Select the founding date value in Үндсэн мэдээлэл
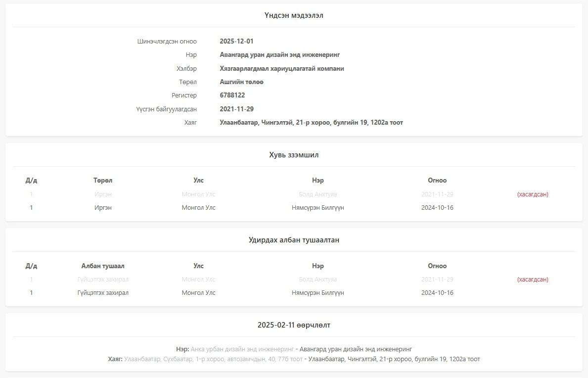 tap(236, 109)
